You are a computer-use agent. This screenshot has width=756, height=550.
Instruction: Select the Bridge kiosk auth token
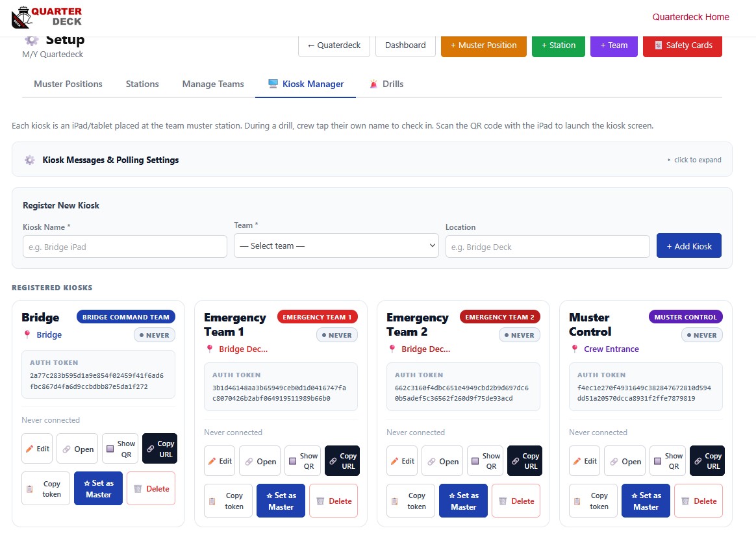coord(97,381)
